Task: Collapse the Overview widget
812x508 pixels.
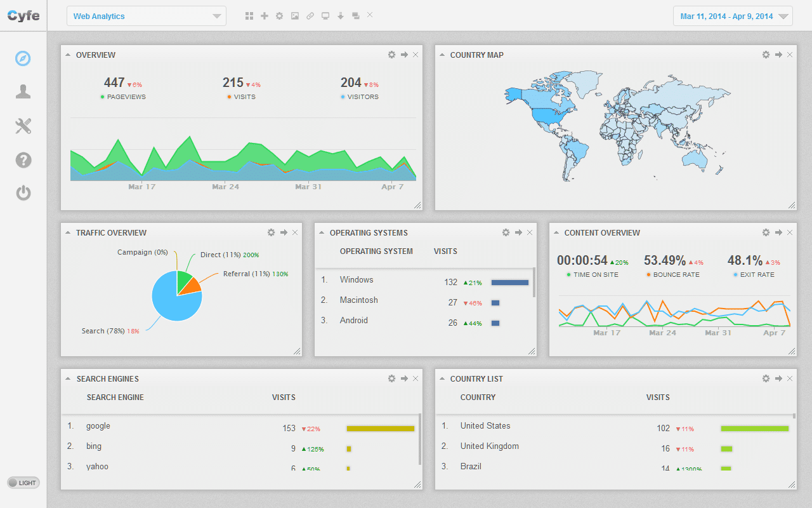Action: (68, 55)
